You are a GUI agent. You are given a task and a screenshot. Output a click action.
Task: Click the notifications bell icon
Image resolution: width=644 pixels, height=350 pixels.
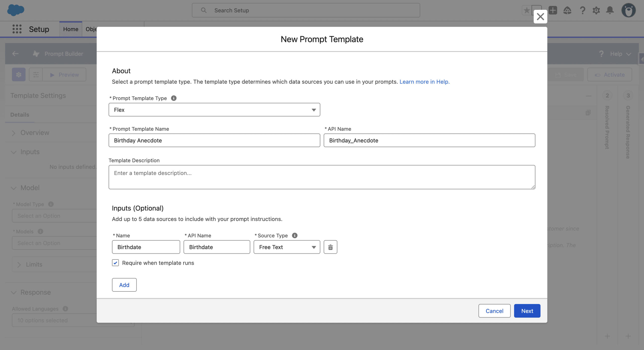[x=610, y=10]
